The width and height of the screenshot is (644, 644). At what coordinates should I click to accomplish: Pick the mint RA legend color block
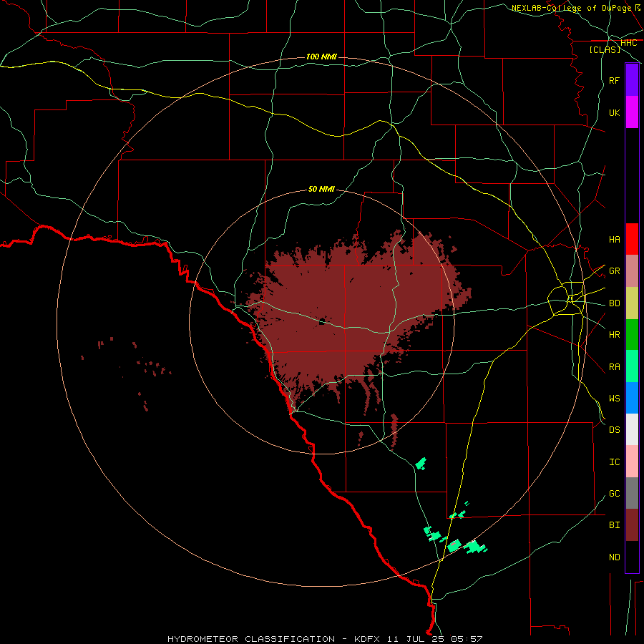tap(632, 366)
